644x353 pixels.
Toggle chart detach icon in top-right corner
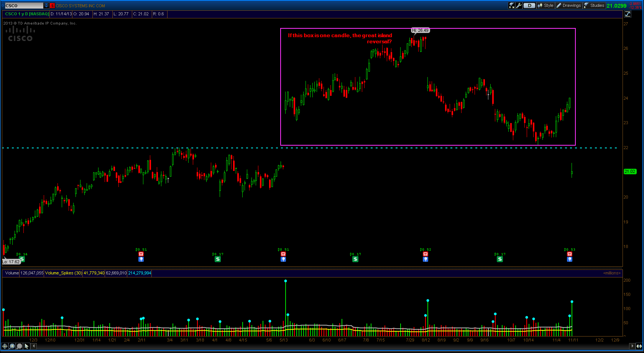[628, 14]
